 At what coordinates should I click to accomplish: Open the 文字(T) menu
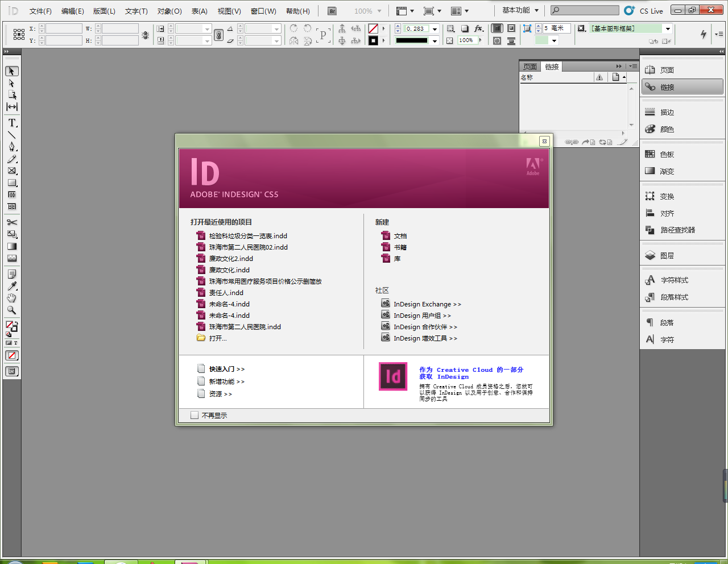[x=136, y=11]
